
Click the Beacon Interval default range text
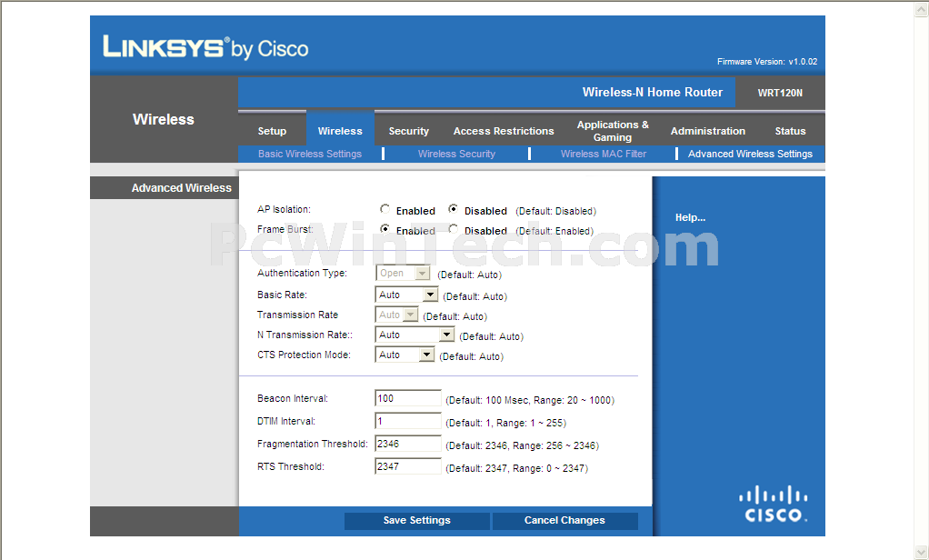tap(530, 401)
